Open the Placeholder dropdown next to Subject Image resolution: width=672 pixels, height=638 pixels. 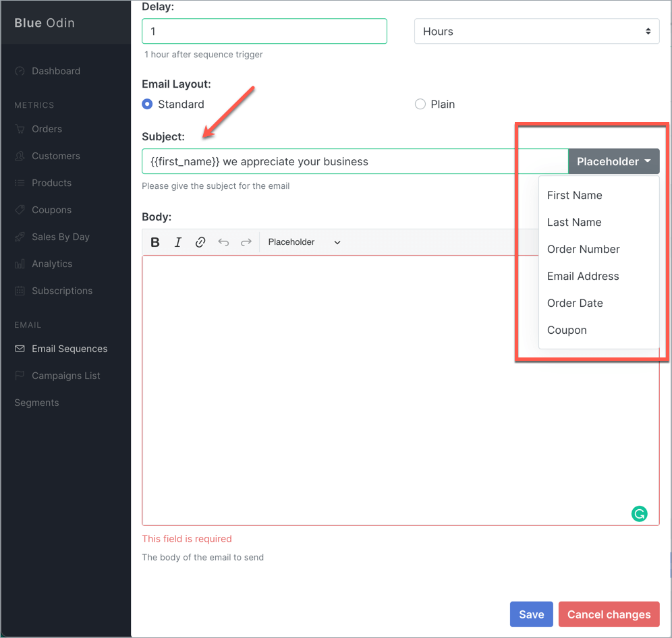[613, 161]
